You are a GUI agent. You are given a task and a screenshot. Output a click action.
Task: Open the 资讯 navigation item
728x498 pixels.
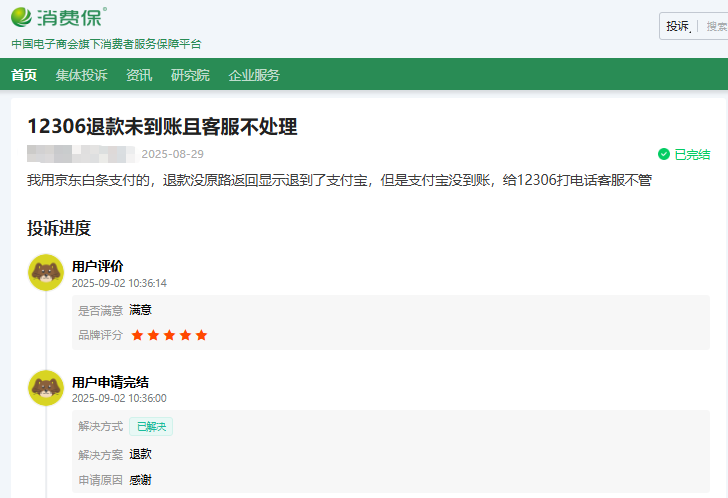coord(139,75)
